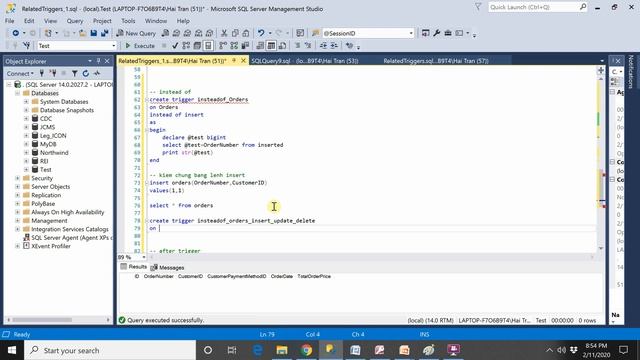Switch to RelatedTriggers.sql tab
The height and width of the screenshot is (360, 640).
[x=436, y=61]
